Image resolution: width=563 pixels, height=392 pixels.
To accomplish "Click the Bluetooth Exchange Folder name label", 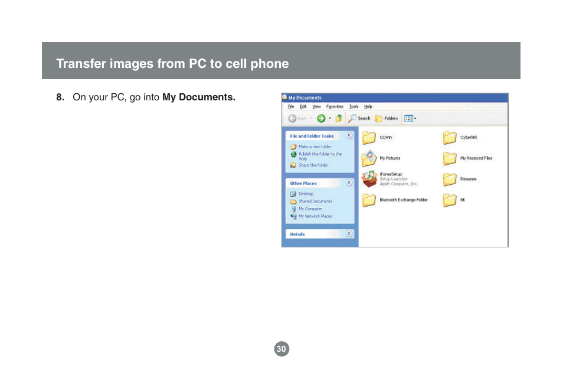I will point(404,200).
